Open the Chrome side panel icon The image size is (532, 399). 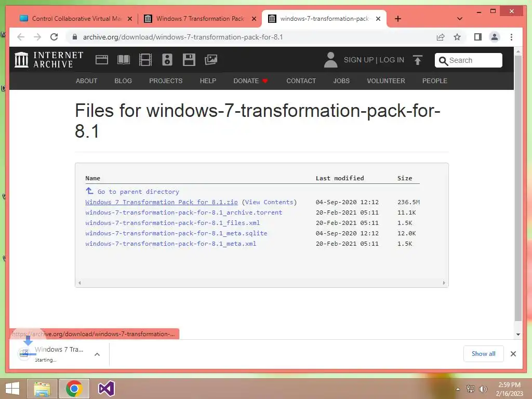478,37
